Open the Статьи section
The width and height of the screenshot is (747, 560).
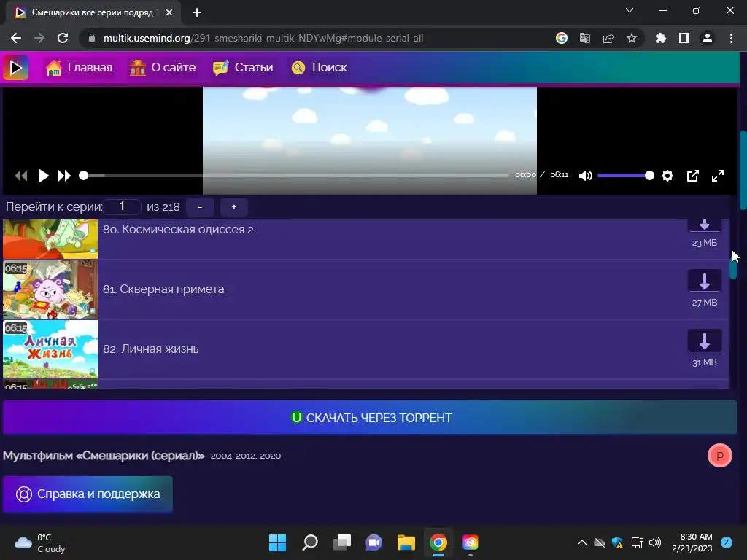[243, 68]
